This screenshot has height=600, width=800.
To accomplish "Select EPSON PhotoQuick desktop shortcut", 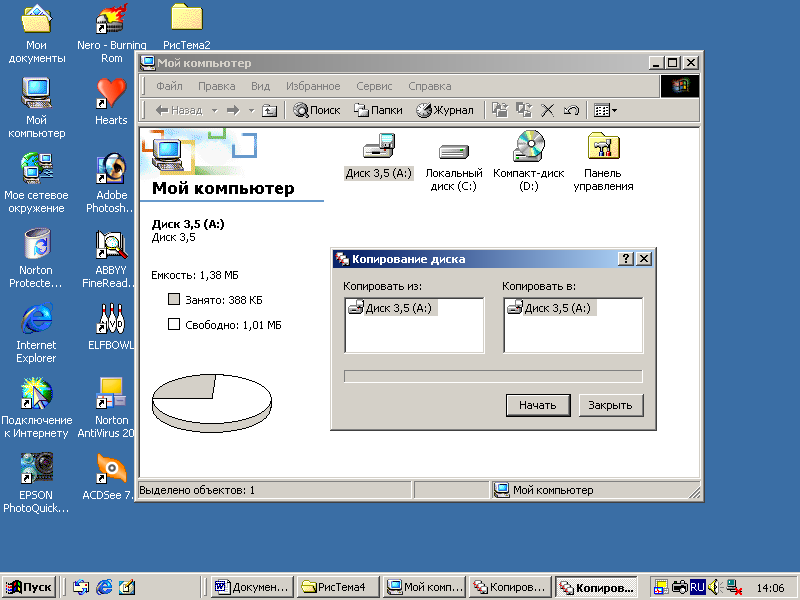I will pyautogui.click(x=36, y=483).
